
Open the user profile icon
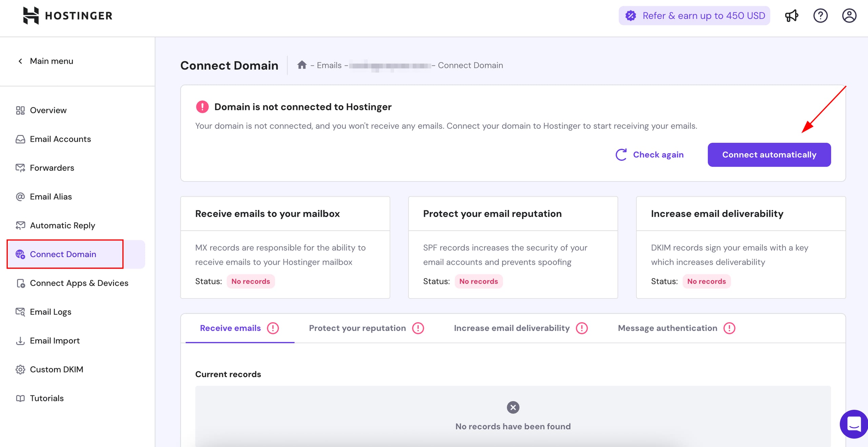coord(849,16)
